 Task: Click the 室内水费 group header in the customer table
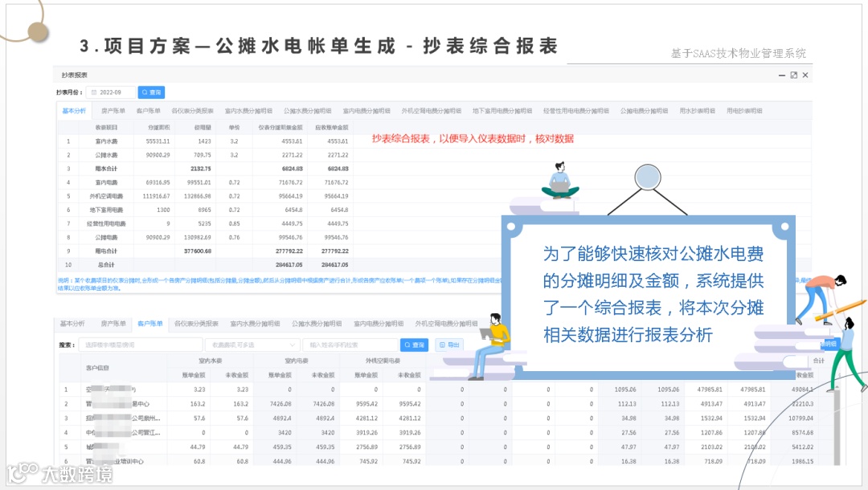pyautogui.click(x=211, y=361)
